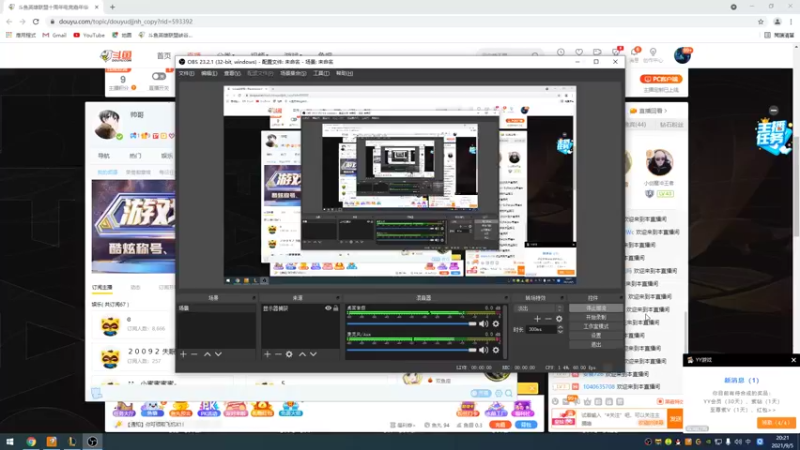This screenshot has height=450, width=800.
Task: Adjust desktop audio volume slider
Action: 411,323
